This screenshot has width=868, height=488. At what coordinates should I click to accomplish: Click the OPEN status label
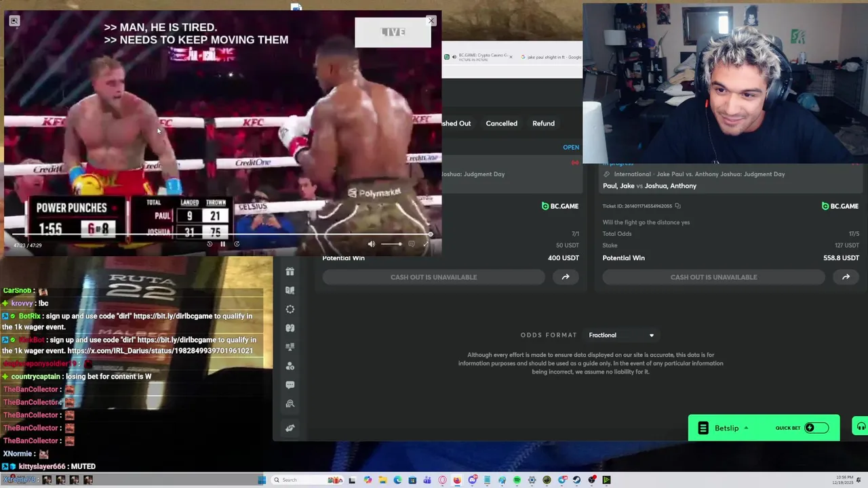pos(571,147)
